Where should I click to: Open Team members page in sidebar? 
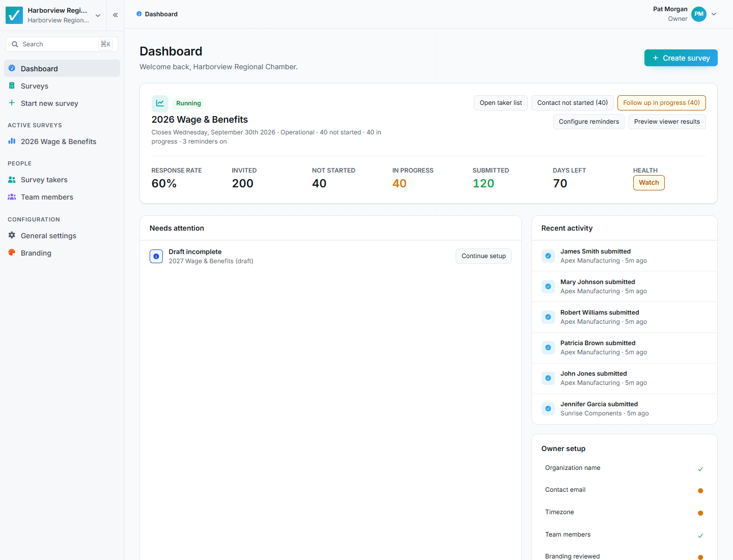[x=62, y=197]
